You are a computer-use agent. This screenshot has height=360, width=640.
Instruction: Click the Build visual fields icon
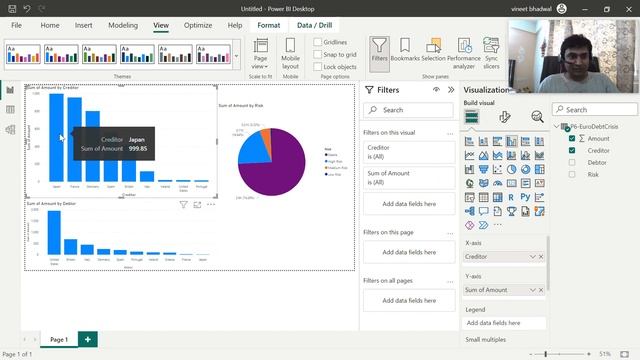coord(472,117)
